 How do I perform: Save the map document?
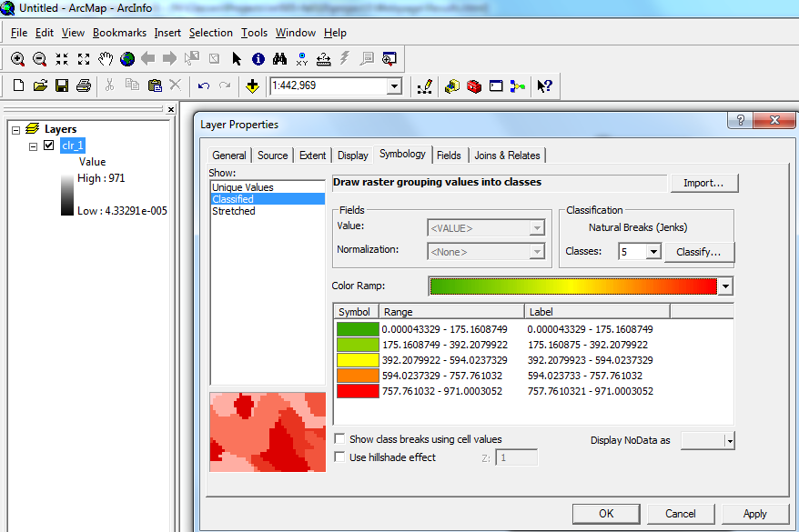62,86
